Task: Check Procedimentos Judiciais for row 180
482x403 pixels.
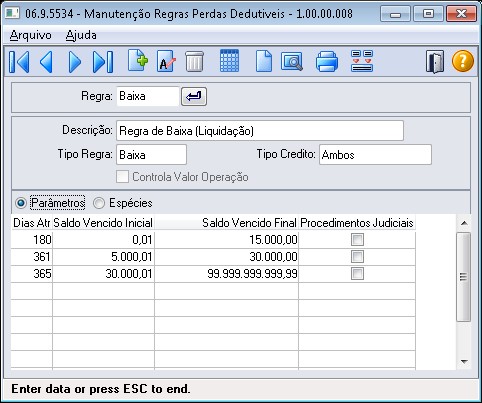Action: 357,240
